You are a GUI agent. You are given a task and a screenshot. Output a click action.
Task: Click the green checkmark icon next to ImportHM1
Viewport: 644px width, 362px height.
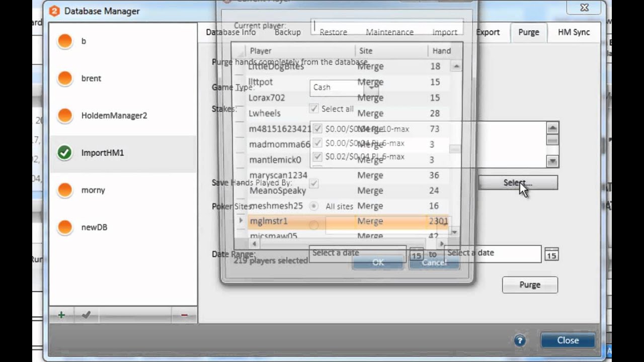point(65,153)
